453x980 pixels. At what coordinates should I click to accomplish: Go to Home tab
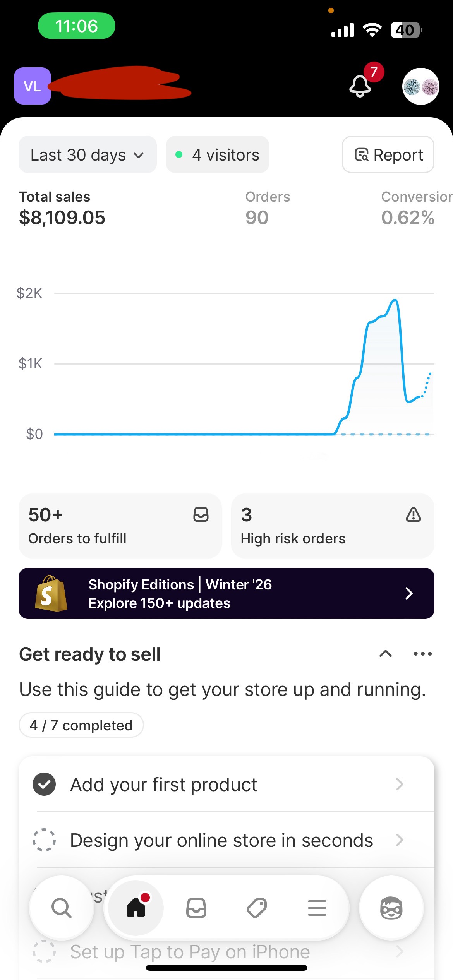136,908
